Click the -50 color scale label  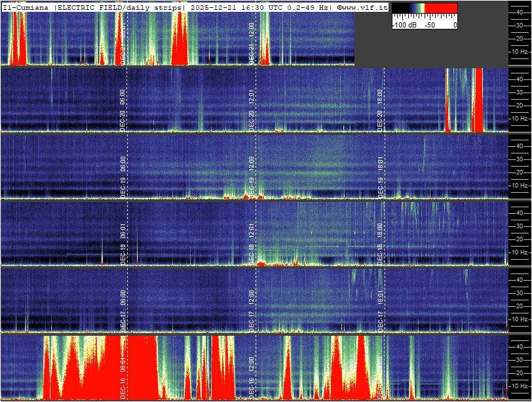click(430, 25)
